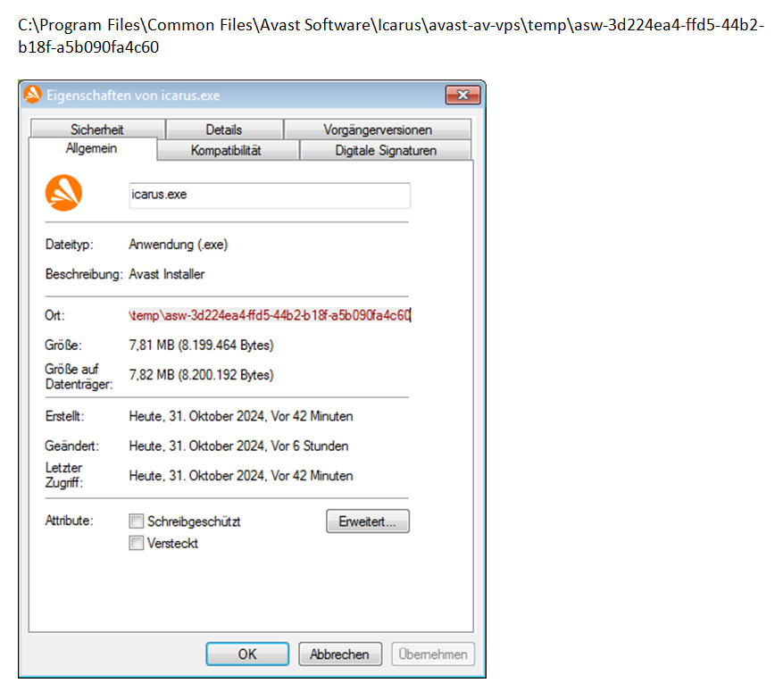This screenshot has width=783, height=700.
Task: Enable the Schreibgeschützt checkbox
Action: [136, 521]
